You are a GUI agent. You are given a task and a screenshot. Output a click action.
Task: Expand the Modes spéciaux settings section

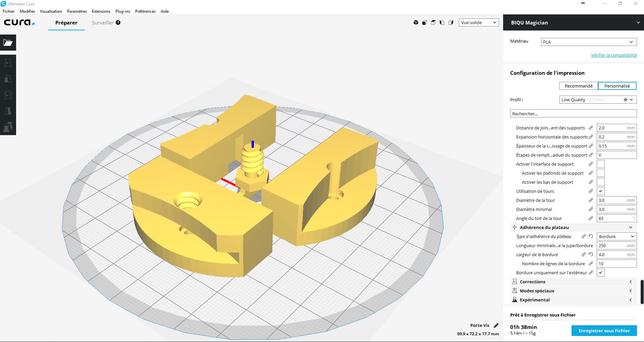point(574,291)
